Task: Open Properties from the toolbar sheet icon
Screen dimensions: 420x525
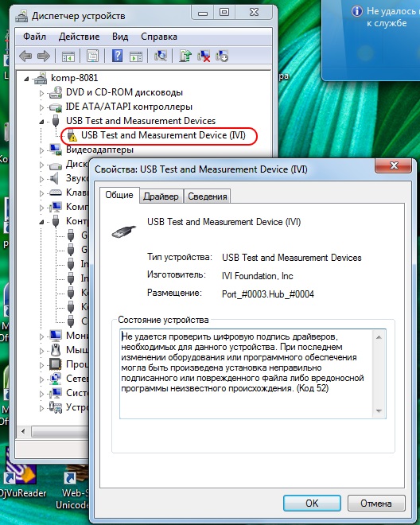Action: coord(92,56)
